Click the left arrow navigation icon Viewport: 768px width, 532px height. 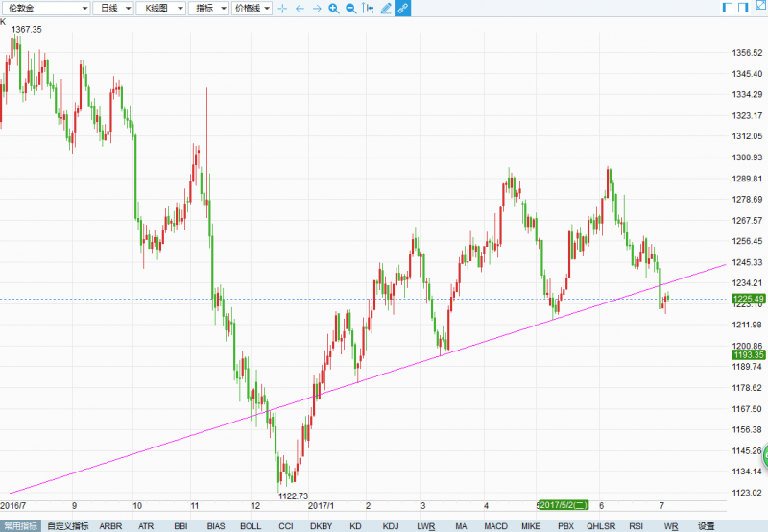[300, 8]
